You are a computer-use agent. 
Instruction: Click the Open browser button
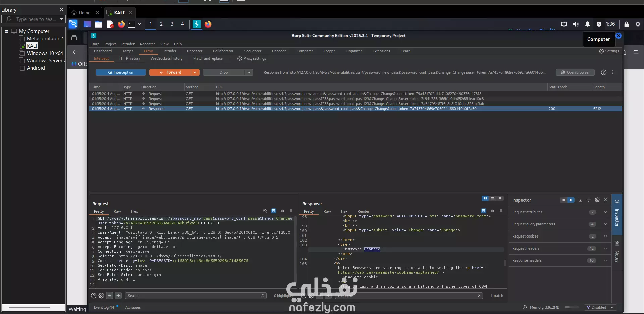pyautogui.click(x=575, y=72)
